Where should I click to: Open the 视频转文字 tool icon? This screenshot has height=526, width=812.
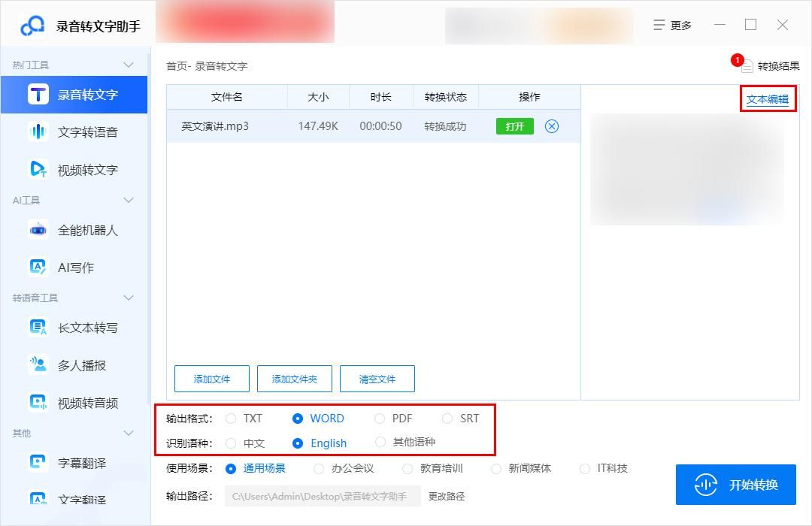coord(38,169)
